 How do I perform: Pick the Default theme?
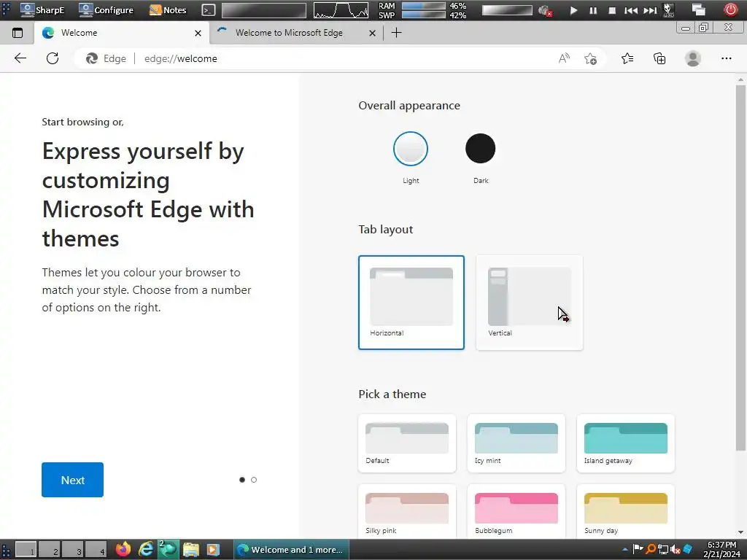pyautogui.click(x=407, y=443)
